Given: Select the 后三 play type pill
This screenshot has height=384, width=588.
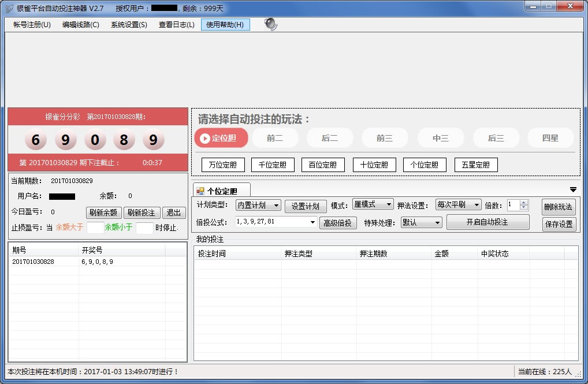Looking at the screenshot, I should pyautogui.click(x=496, y=138).
